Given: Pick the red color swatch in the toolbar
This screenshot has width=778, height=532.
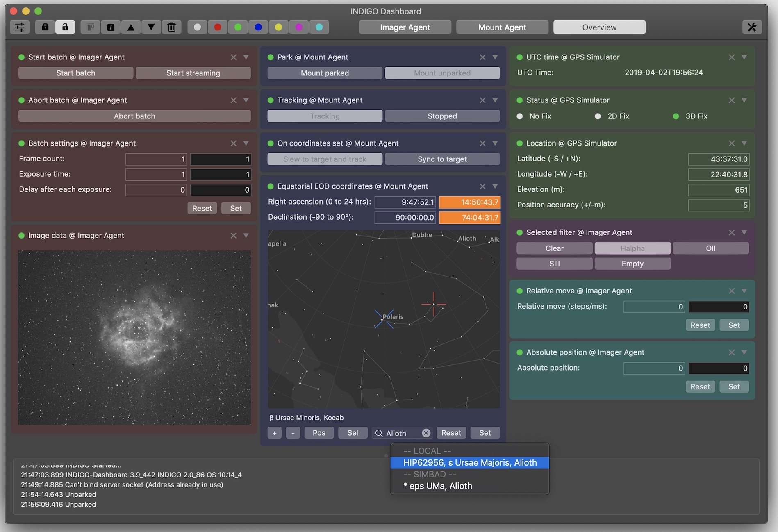Looking at the screenshot, I should (218, 27).
